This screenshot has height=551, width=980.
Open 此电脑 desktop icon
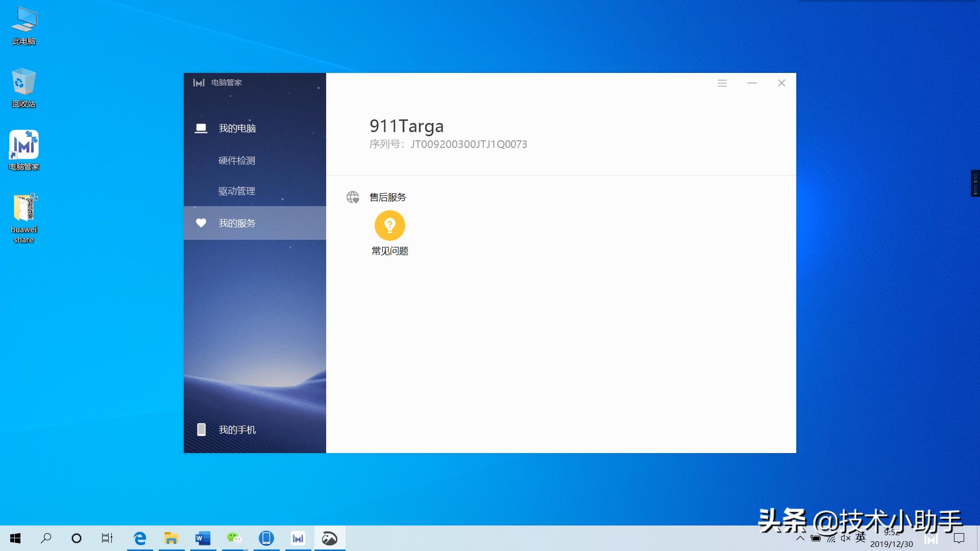24,20
